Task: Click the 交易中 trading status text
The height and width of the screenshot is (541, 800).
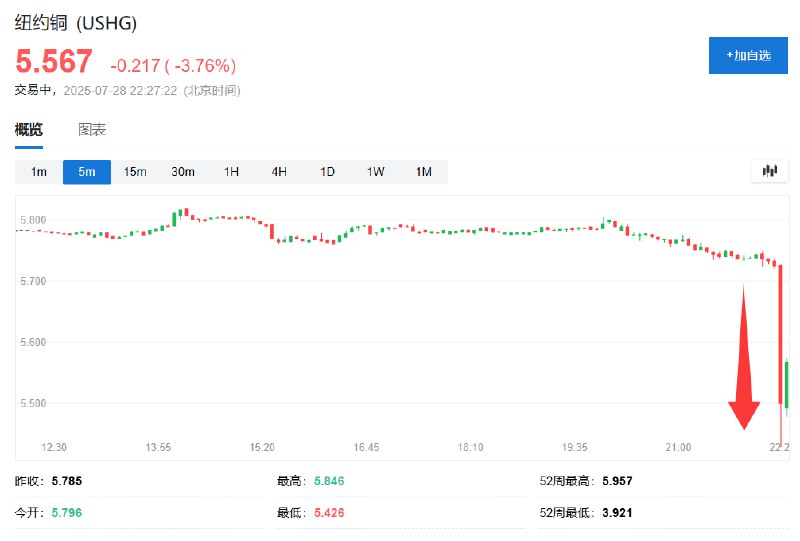Action: click(x=33, y=90)
